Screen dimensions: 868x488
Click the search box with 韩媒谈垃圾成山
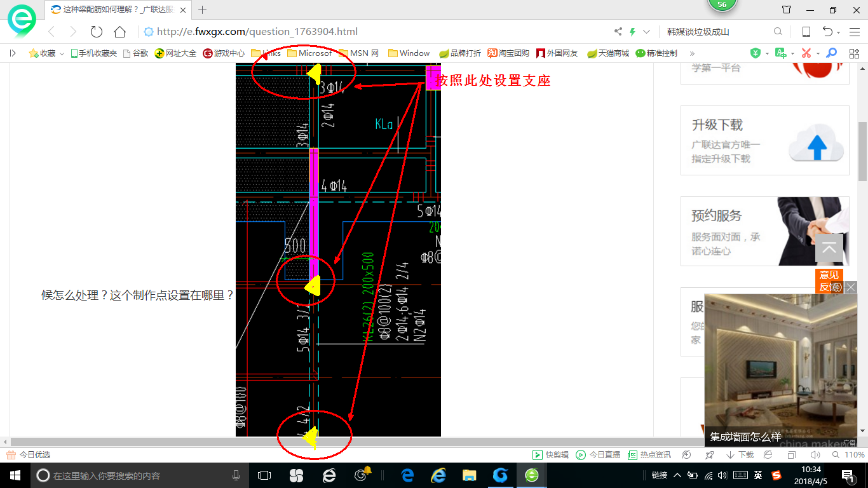point(717,32)
